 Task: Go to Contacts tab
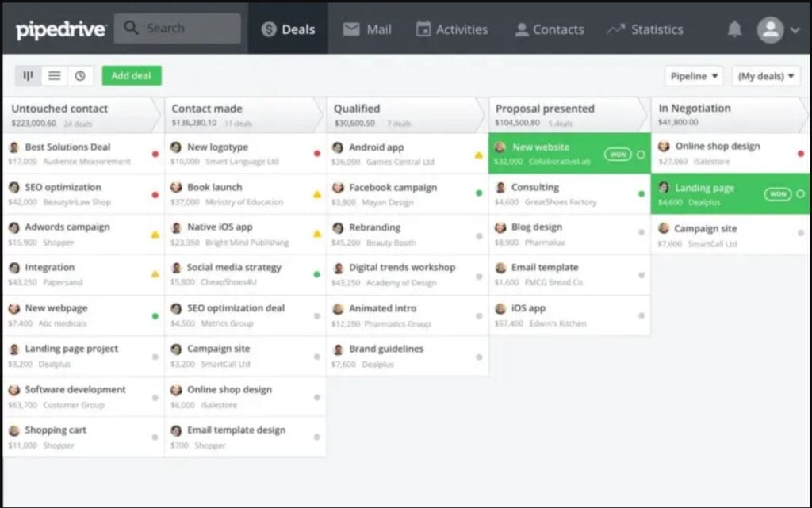point(550,29)
